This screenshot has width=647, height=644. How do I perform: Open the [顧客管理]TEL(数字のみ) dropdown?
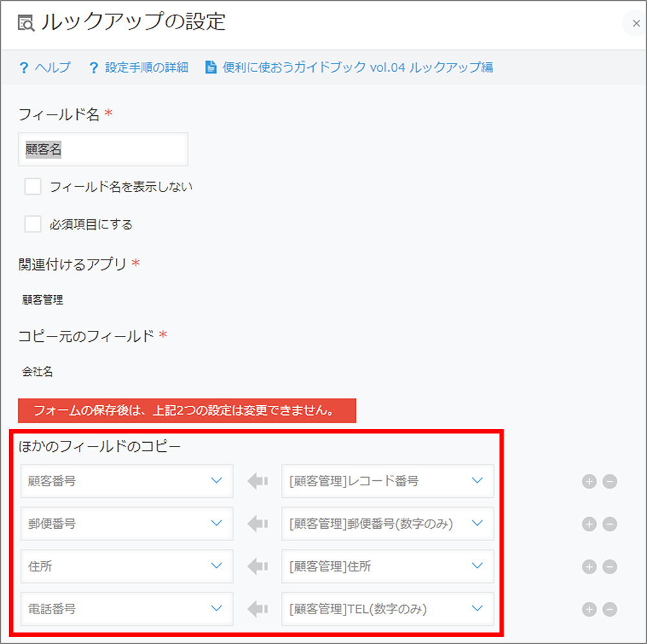coord(388,608)
